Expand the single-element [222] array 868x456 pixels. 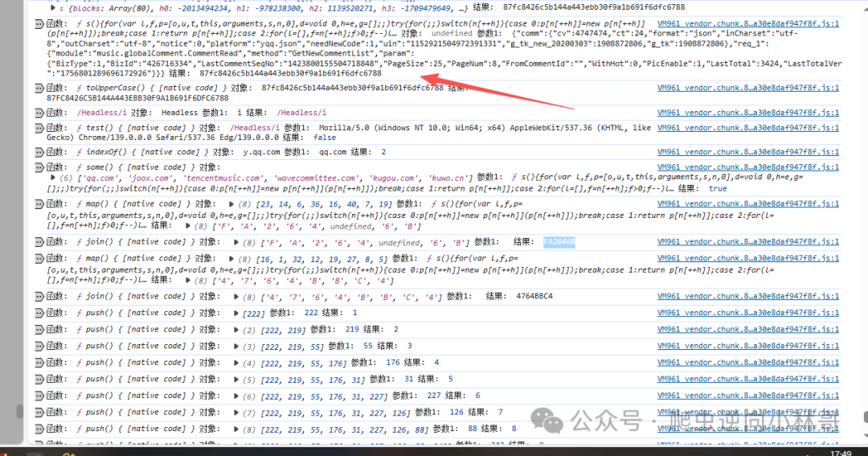pos(235,313)
